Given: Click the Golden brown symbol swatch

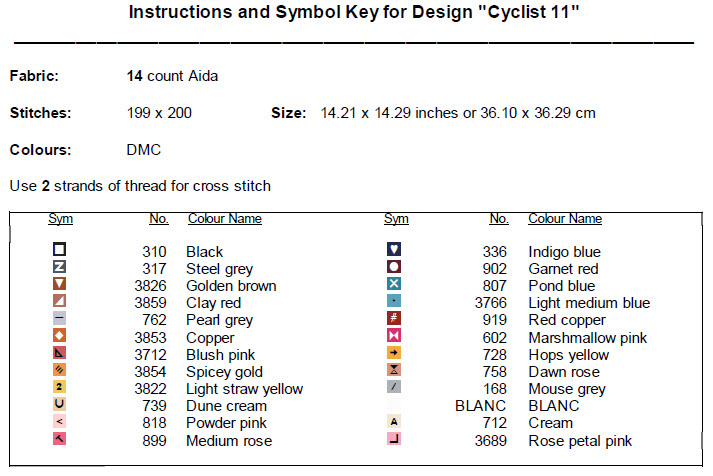Looking at the screenshot, I should pos(60,285).
